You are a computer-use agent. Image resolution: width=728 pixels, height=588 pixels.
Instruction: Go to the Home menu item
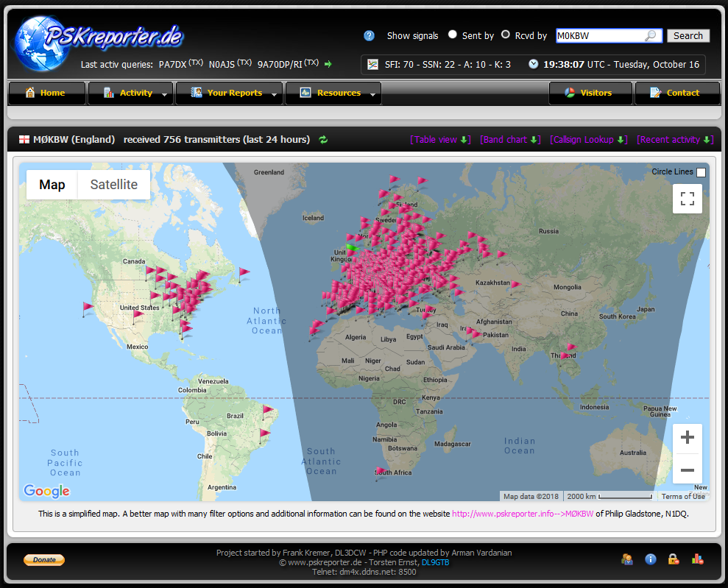coord(46,93)
